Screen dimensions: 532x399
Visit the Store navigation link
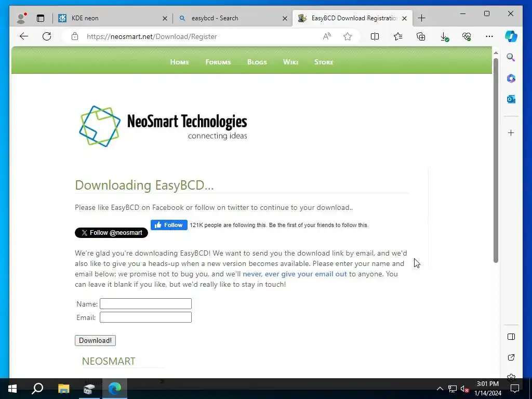point(324,62)
